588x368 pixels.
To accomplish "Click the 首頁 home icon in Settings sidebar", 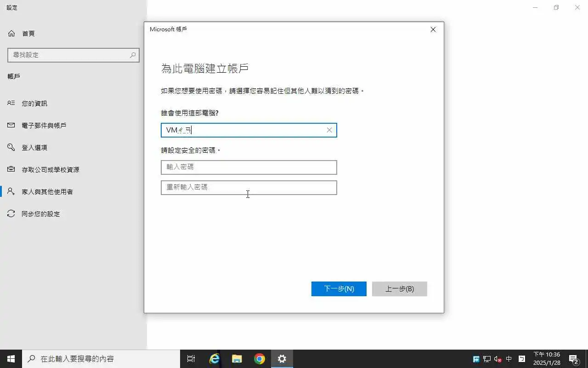I will [x=11, y=34].
